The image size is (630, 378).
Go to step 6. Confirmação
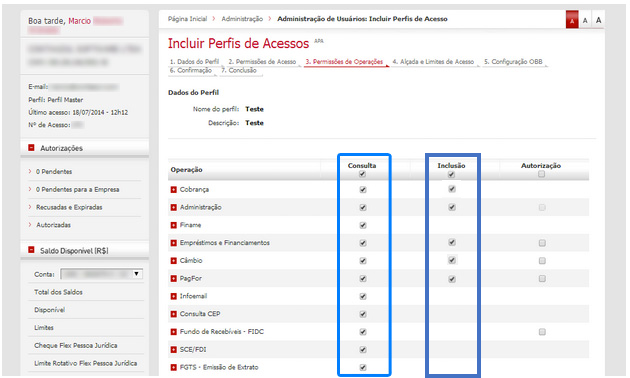tap(190, 70)
